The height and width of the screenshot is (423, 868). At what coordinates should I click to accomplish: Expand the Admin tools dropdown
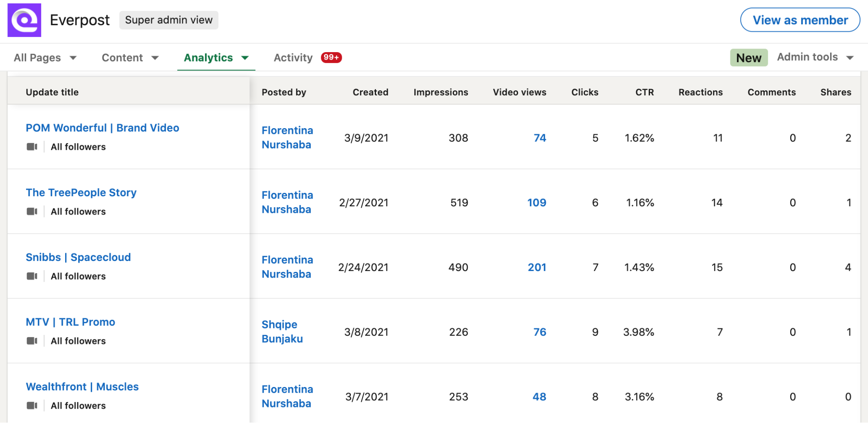[815, 57]
